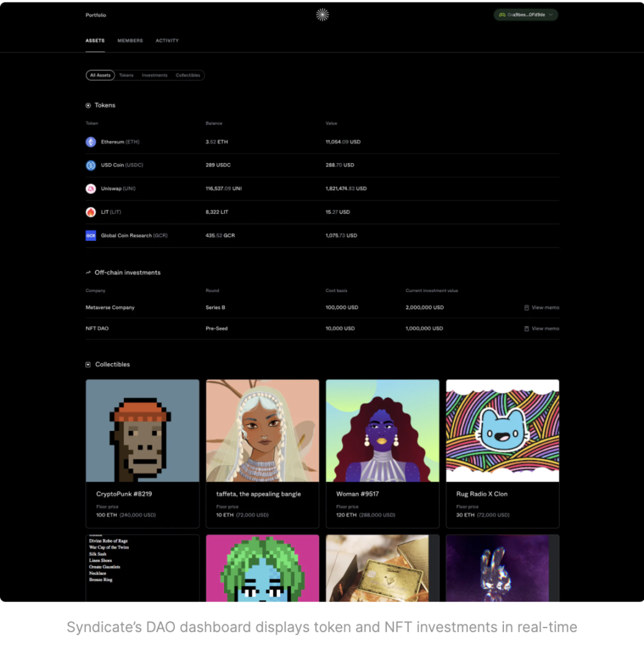Image resolution: width=644 pixels, height=650 pixels.
Task: Click the Pre-Seed round cell
Action: coord(217,328)
